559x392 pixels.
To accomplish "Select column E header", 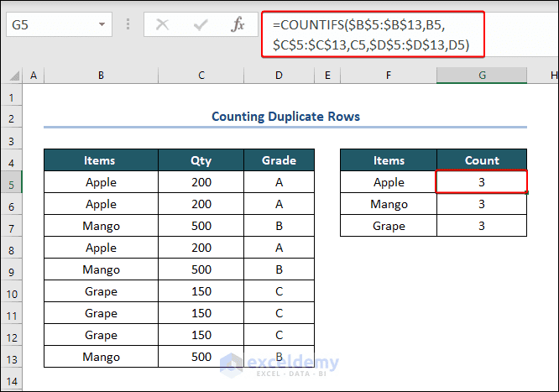I will coord(327,76).
